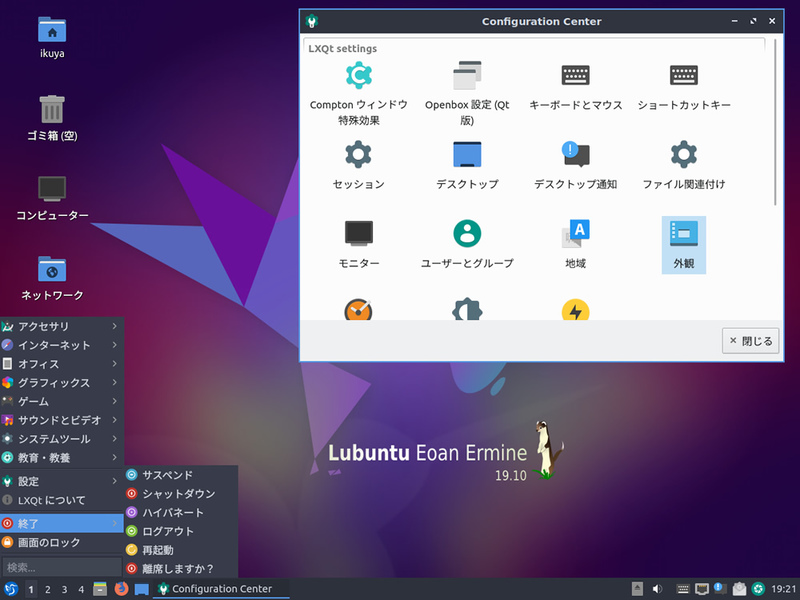Expand the インターネット submenu
The width and height of the screenshot is (800, 600).
pyautogui.click(x=62, y=345)
